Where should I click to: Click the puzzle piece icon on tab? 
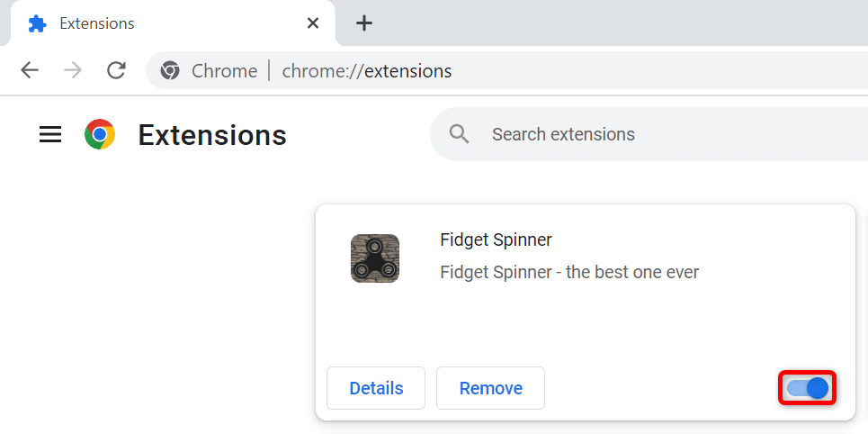[38, 23]
